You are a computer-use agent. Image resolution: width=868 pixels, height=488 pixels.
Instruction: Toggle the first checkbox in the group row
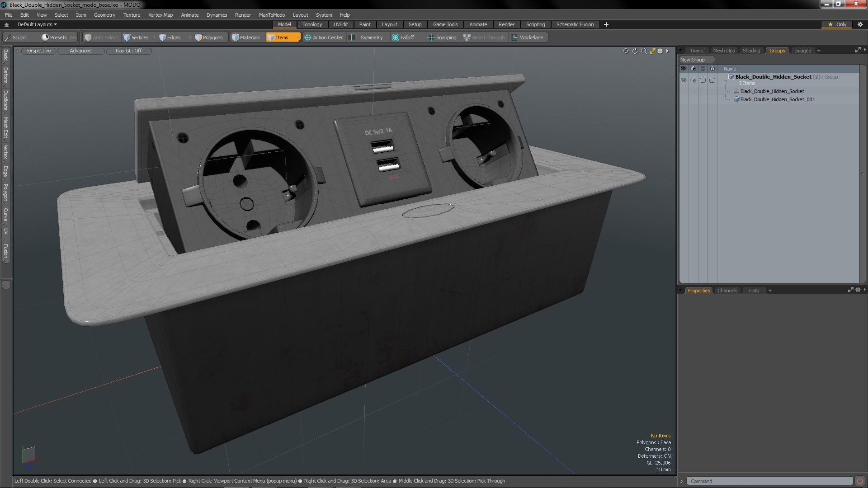click(703, 80)
